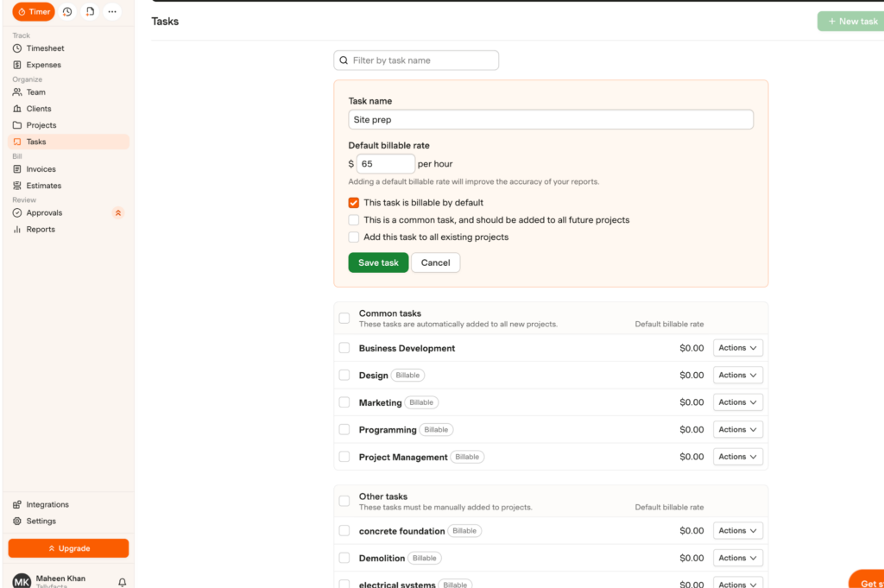Screen dimensions: 884x588
Task: Uncheck This task is billable by default
Action: pos(353,203)
